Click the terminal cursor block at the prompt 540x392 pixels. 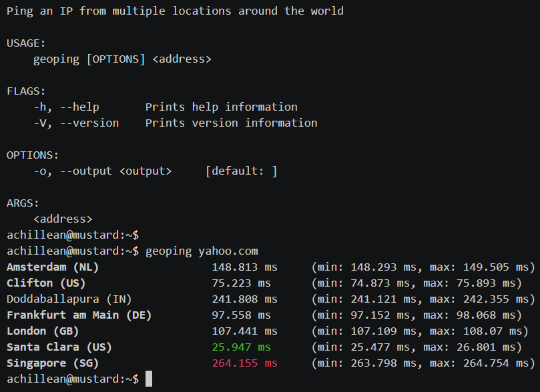click(x=149, y=379)
